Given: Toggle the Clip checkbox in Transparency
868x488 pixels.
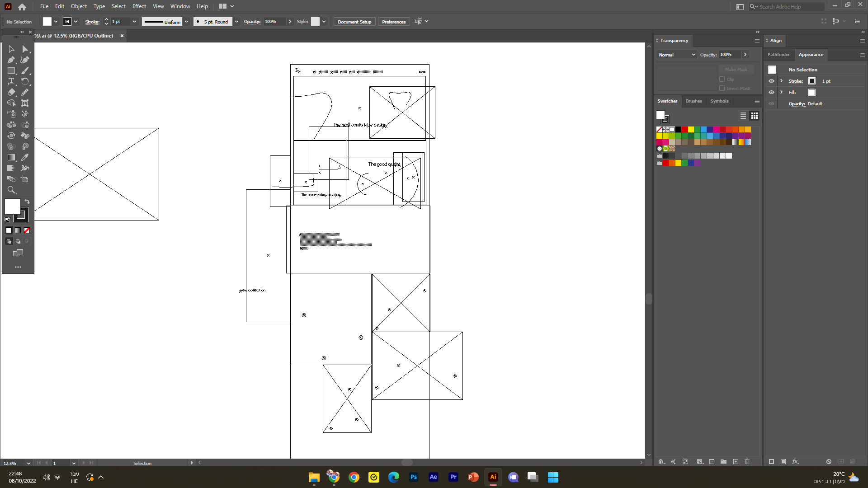Looking at the screenshot, I should point(722,79).
